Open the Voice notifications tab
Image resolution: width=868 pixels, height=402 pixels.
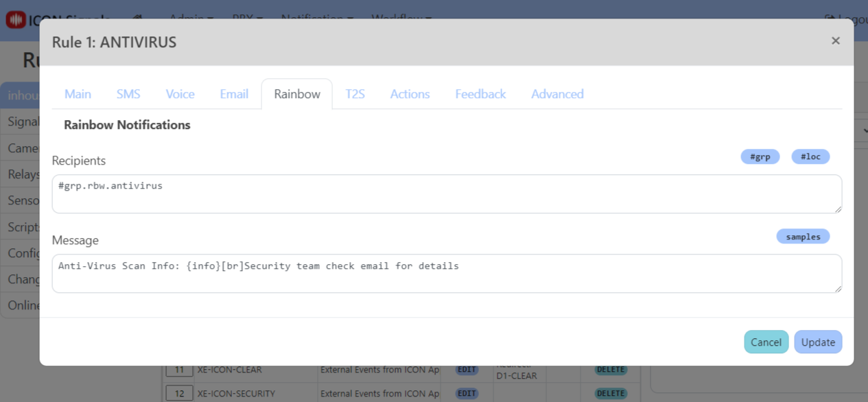180,94
